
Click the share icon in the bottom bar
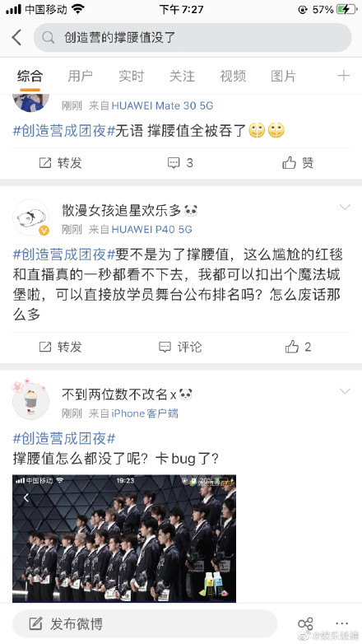(x=305, y=624)
